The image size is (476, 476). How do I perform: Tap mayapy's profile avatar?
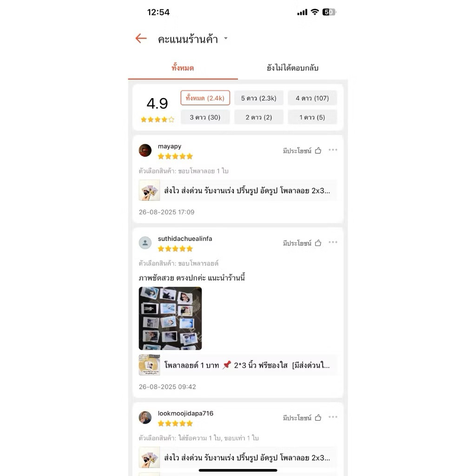(145, 150)
